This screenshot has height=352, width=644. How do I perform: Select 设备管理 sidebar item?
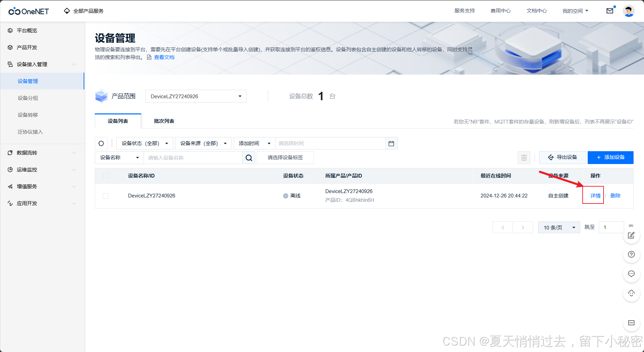coord(42,81)
